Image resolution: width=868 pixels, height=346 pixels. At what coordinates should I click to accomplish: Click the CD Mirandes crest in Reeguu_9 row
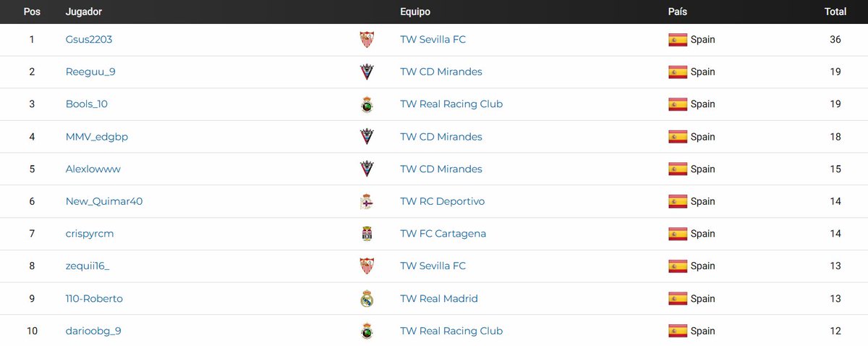point(367,72)
